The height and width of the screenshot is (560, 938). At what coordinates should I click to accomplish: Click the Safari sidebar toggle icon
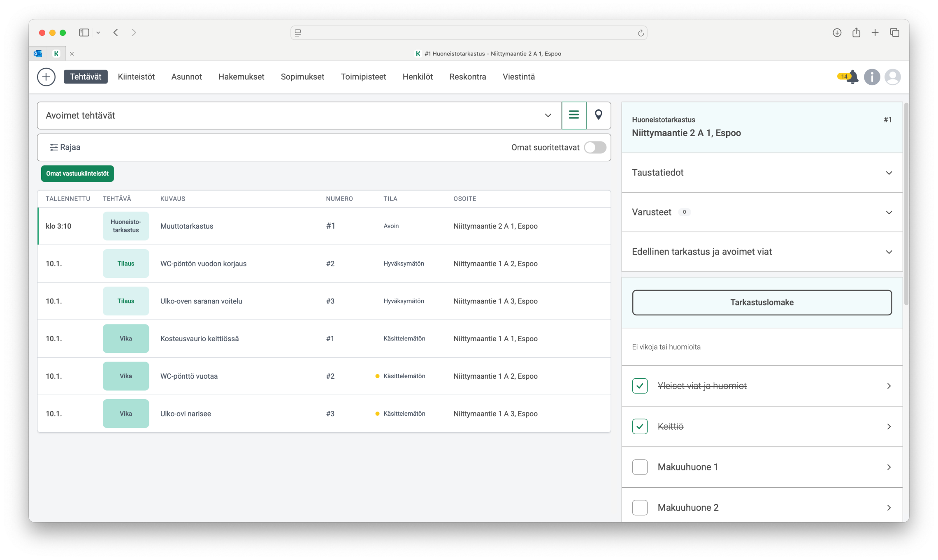click(84, 32)
